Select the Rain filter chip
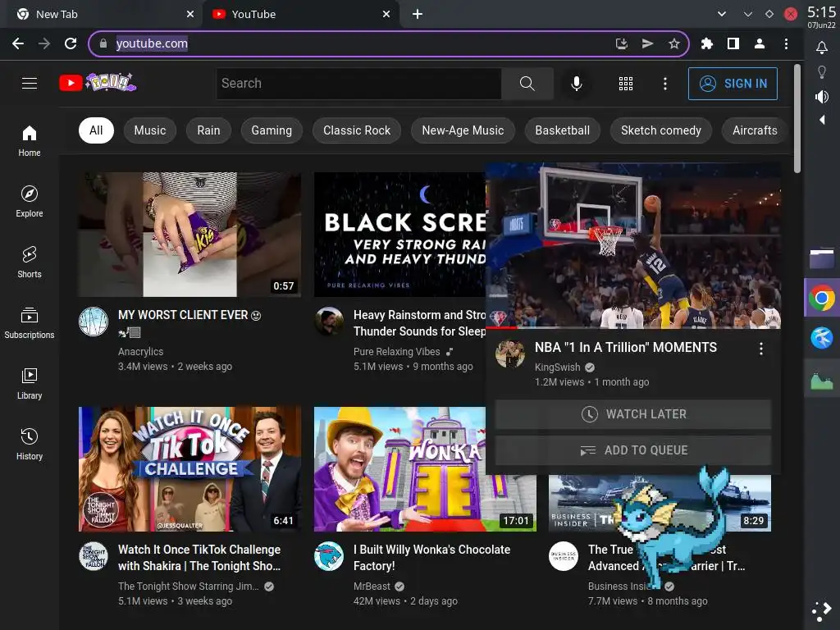The width and height of the screenshot is (840, 630). (x=208, y=130)
